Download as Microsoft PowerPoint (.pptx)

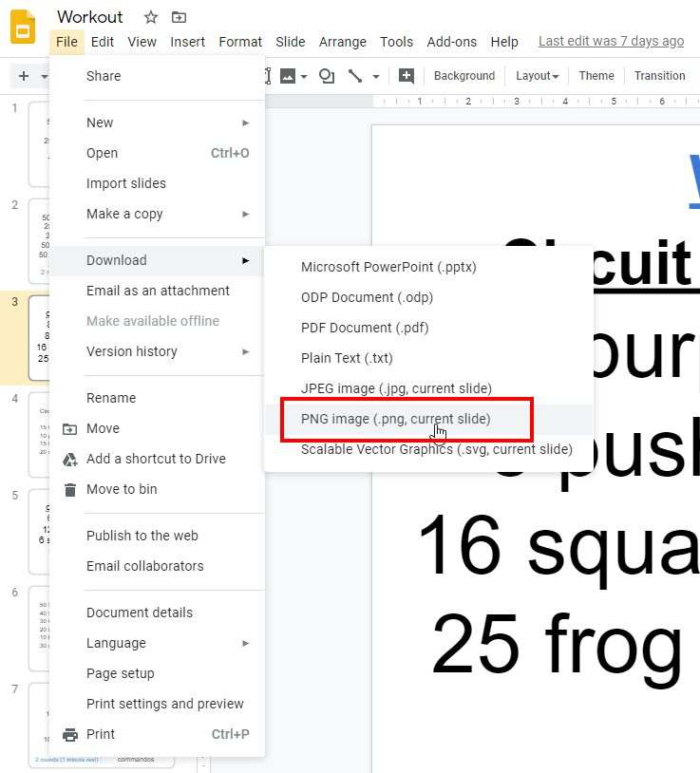click(x=388, y=267)
